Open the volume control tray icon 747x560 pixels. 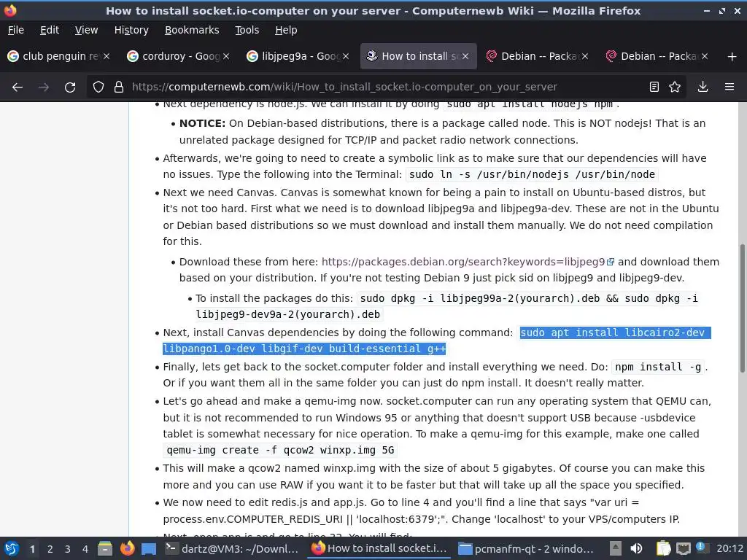coord(636,548)
